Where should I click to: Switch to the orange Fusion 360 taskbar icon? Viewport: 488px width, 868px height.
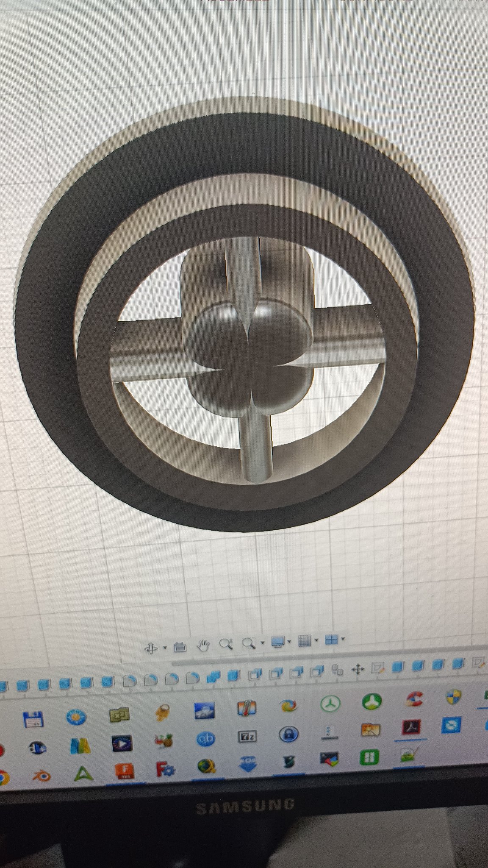click(x=125, y=772)
